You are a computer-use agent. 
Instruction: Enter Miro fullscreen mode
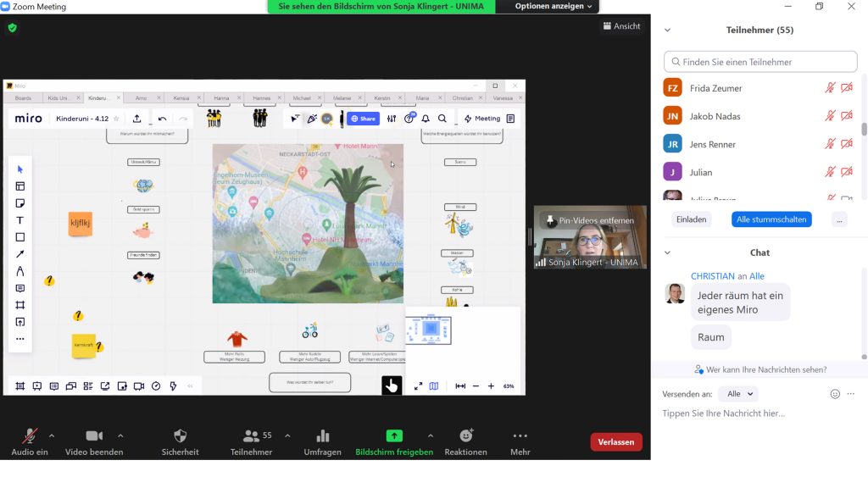(x=419, y=386)
